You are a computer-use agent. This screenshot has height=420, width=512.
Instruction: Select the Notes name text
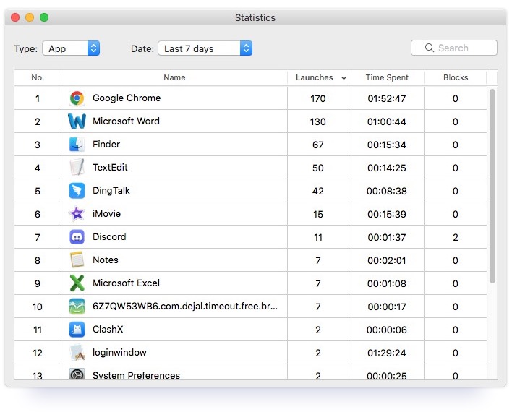click(x=106, y=260)
